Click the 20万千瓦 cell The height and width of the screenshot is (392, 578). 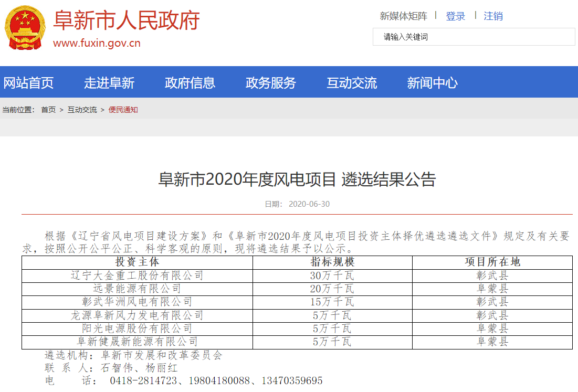click(x=332, y=289)
